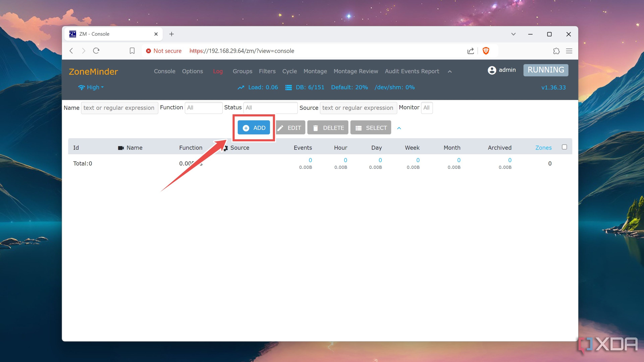Image resolution: width=644 pixels, height=362 pixels.
Task: Select the ZM - Console tab
Action: (113, 34)
